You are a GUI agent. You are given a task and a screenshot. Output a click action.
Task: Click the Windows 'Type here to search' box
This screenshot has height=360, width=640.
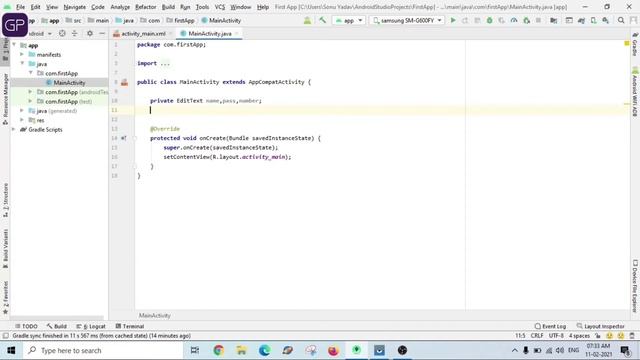pos(103,350)
